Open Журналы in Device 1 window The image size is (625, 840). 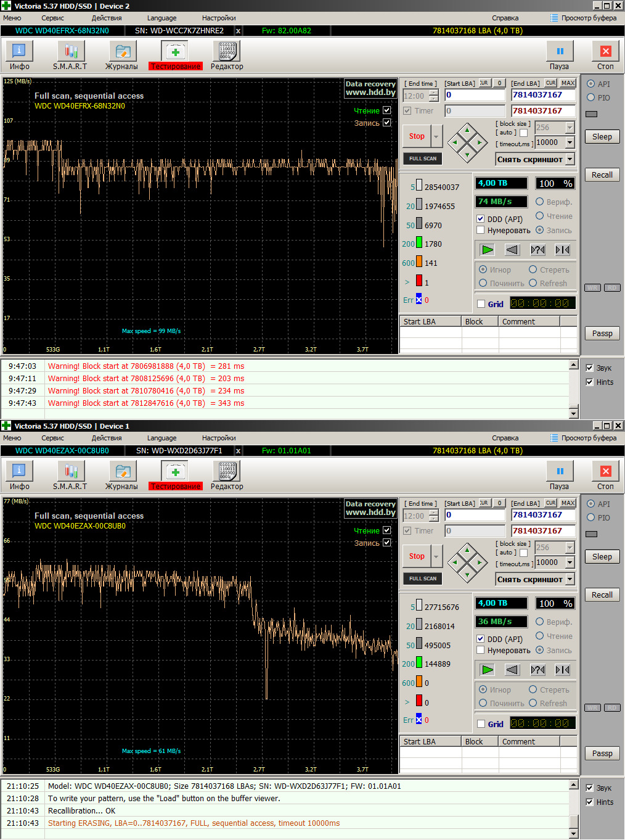click(122, 476)
